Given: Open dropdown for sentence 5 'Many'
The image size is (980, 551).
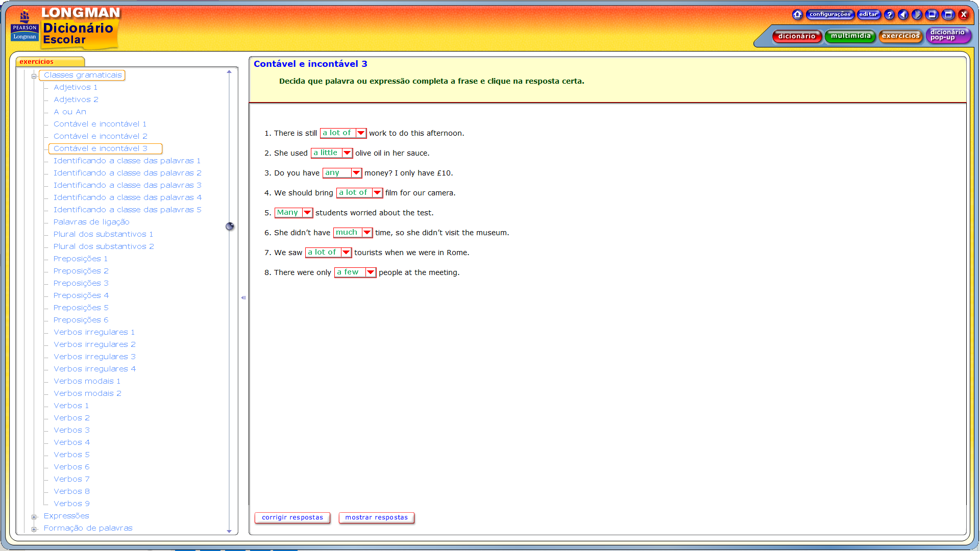Looking at the screenshot, I should click(x=307, y=213).
